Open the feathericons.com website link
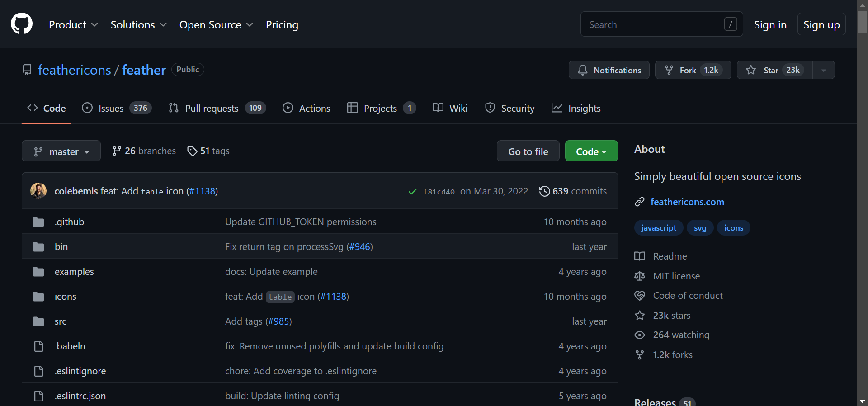Image resolution: width=868 pixels, height=406 pixels. point(687,202)
